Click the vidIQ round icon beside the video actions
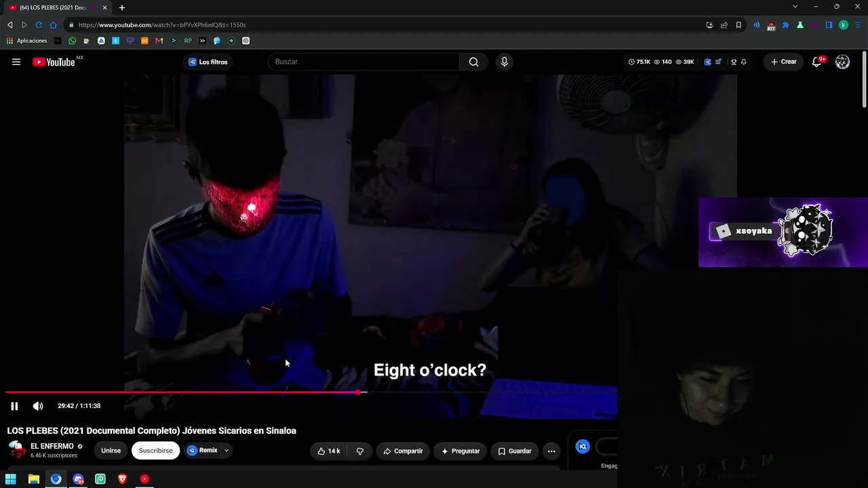 583,446
